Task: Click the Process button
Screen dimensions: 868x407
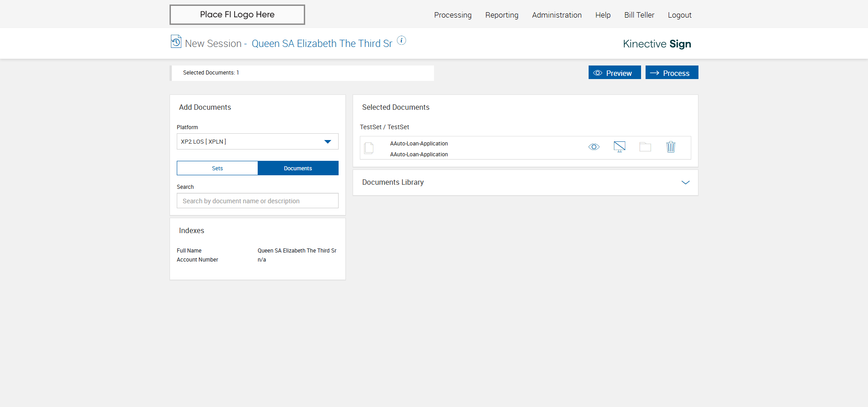Action: 672,73
